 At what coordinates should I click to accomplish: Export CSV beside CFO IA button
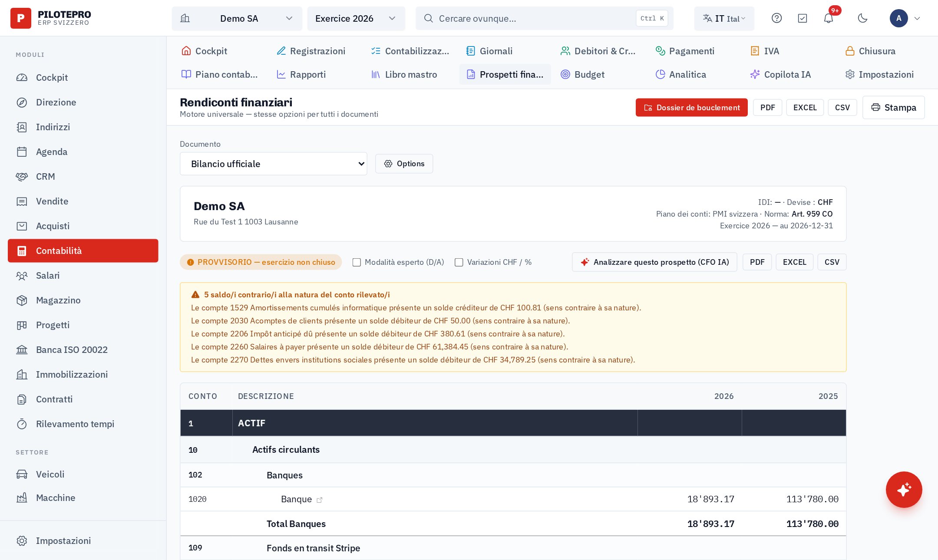tap(832, 262)
